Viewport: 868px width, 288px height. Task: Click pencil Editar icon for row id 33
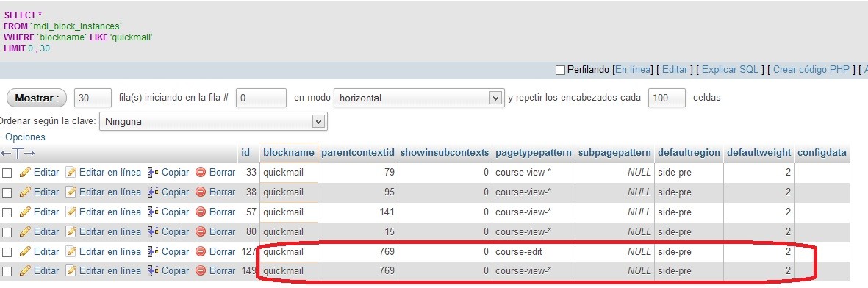click(25, 172)
